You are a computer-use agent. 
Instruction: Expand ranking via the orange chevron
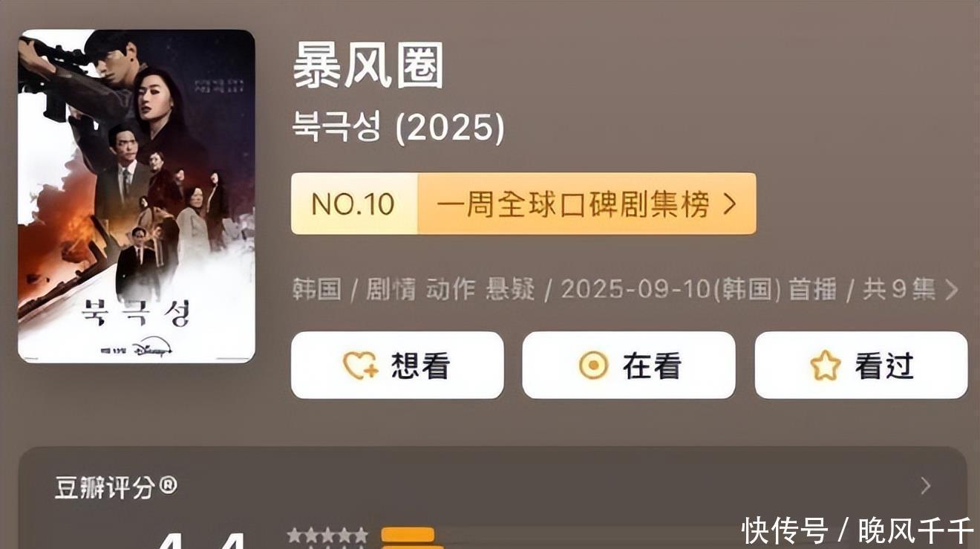730,204
